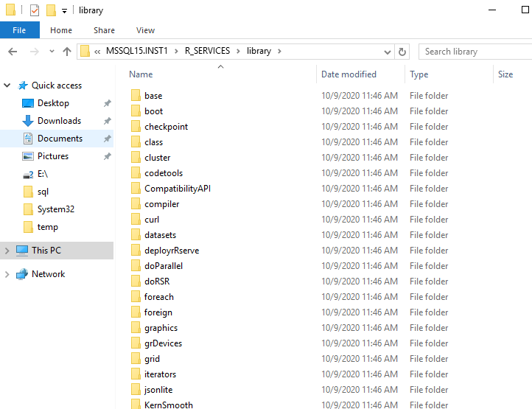Select the graphics folder name
Screen dimensions: 532x409
[161, 328]
